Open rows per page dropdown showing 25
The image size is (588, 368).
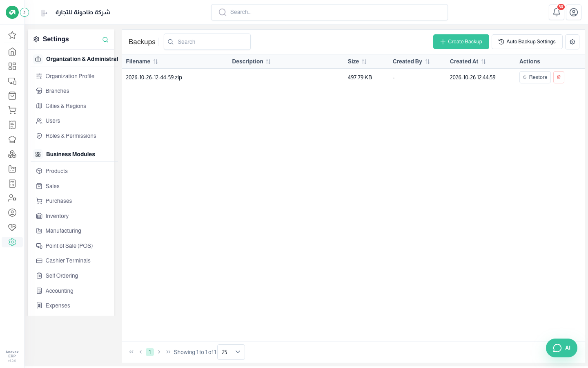231,352
